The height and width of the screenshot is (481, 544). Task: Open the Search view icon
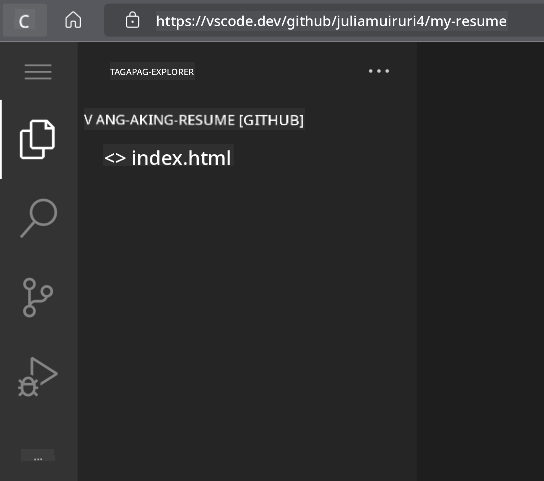(39, 218)
